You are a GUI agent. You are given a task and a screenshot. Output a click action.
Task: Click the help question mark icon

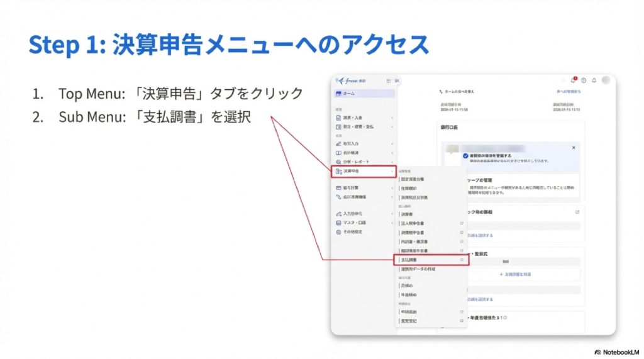(x=584, y=80)
